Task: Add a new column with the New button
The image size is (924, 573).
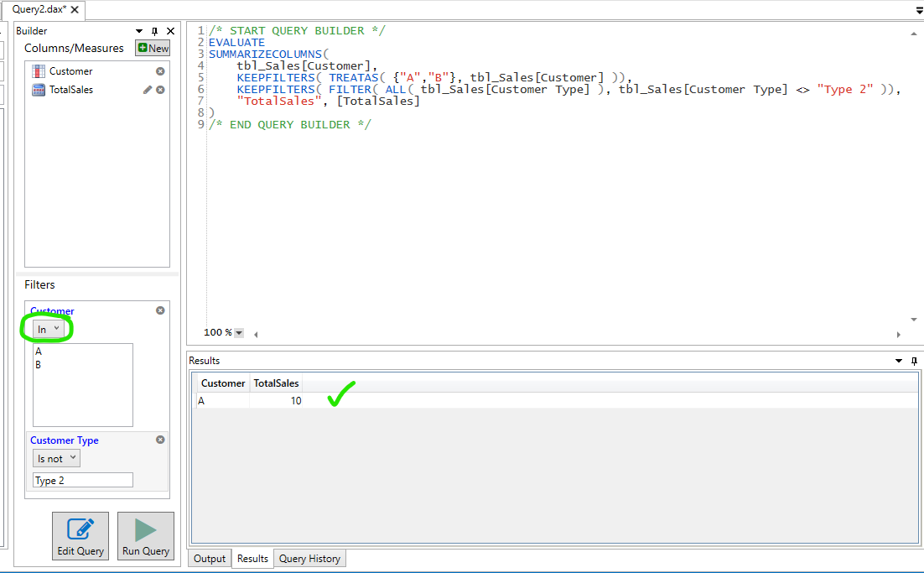Action: [x=152, y=48]
